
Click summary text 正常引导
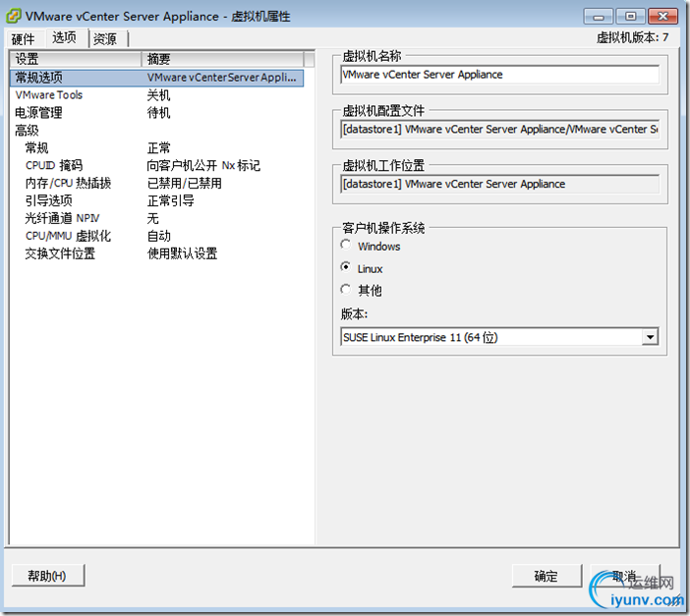point(171,200)
